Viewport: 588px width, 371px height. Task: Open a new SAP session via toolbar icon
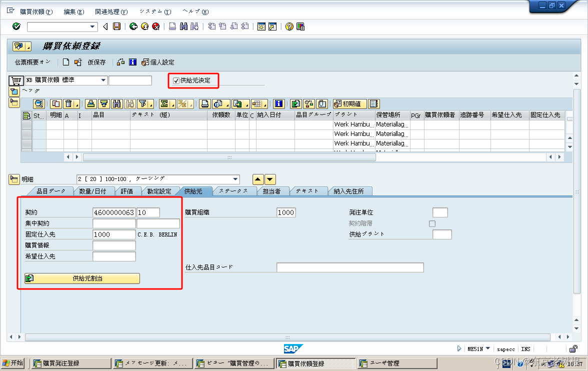pyautogui.click(x=261, y=26)
